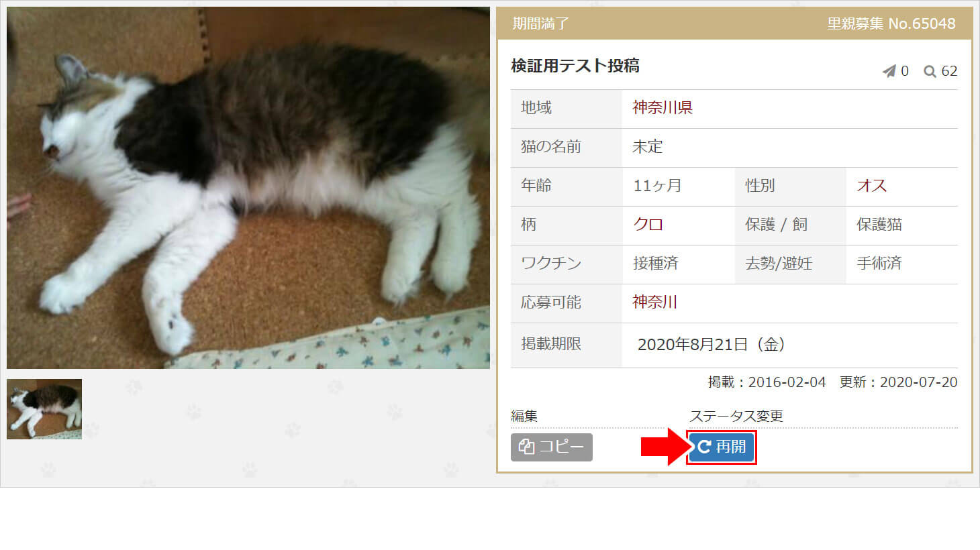The height and width of the screenshot is (550, 980).
Task: Select the small cat thumbnail image
Action: pos(44,409)
